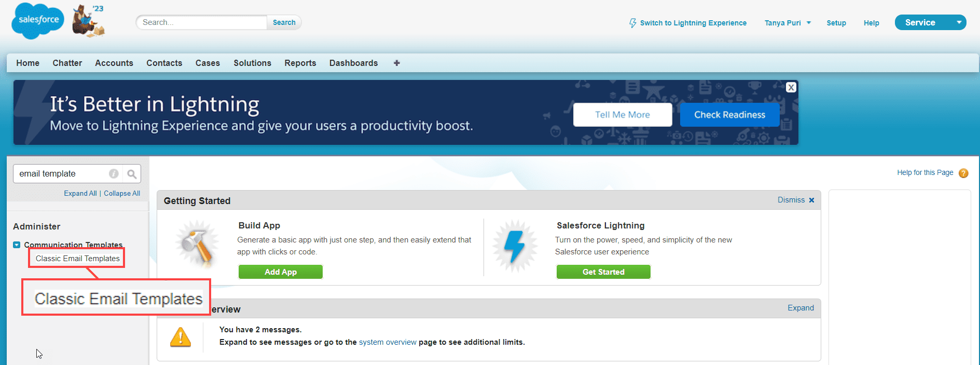Click the Service app button label
The height and width of the screenshot is (365, 980).
[920, 22]
